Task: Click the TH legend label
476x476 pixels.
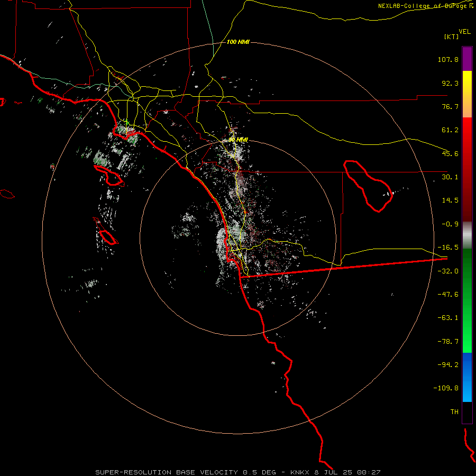Action: [x=454, y=412]
